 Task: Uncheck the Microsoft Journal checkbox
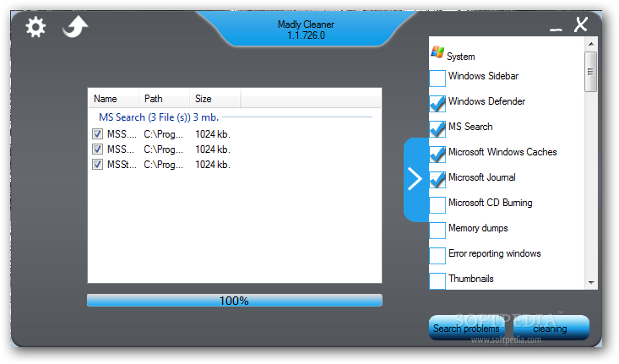point(437,179)
